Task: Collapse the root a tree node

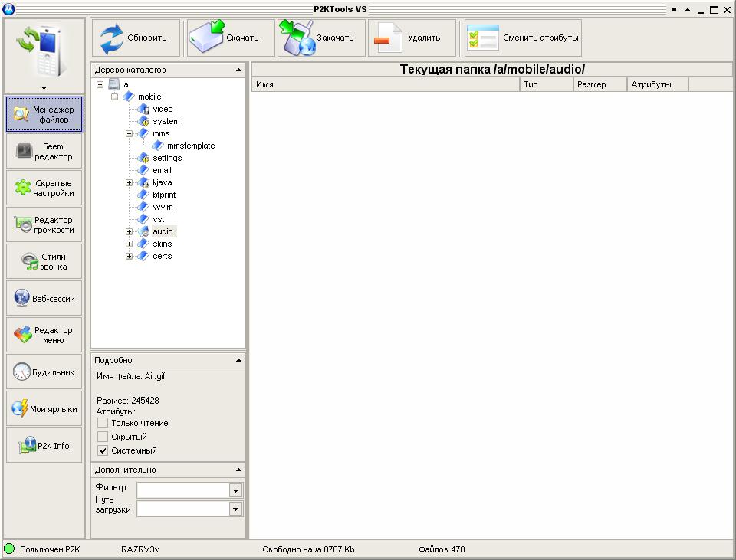Action: (100, 84)
